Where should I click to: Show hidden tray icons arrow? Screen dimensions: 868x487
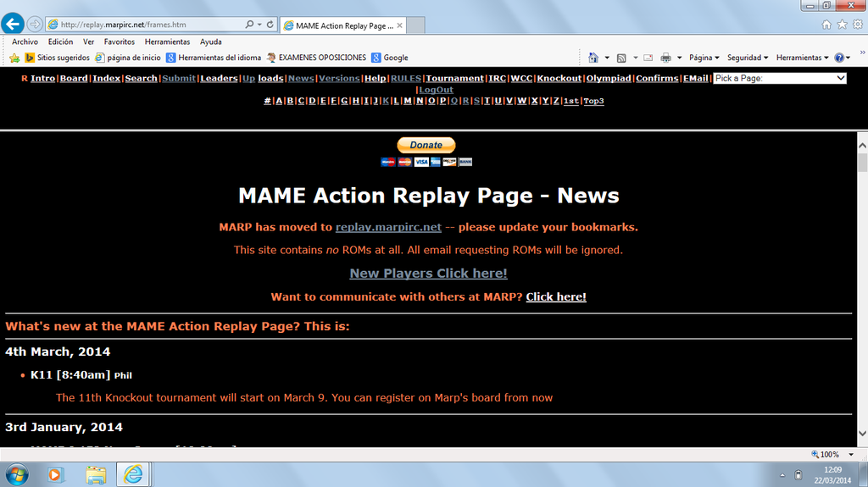coord(782,475)
